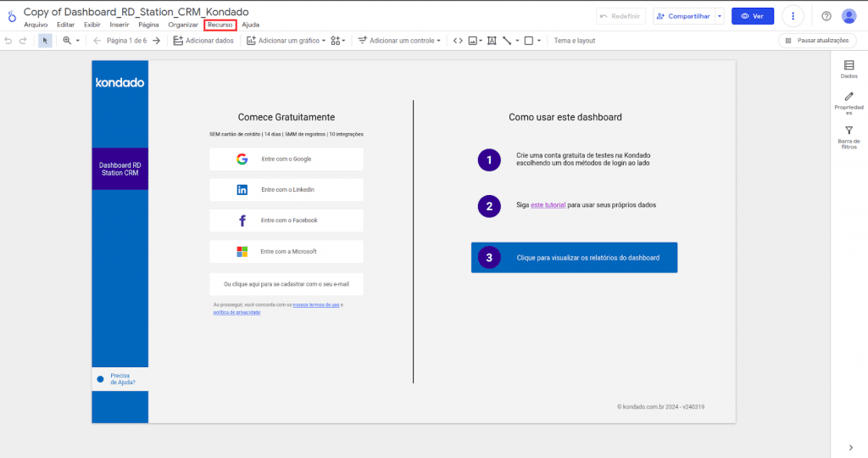Open the Propriedades pencil panel
Image resolution: width=868 pixels, height=458 pixels.
pos(849,102)
